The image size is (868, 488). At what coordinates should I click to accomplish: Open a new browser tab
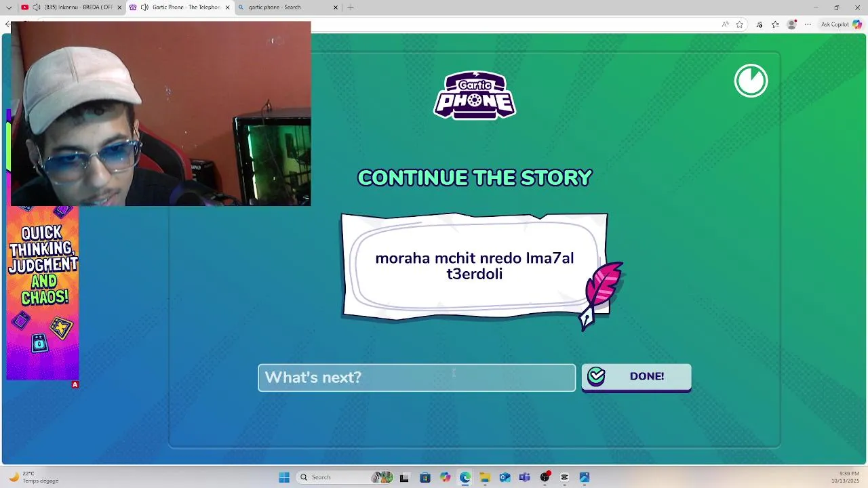coord(351,7)
